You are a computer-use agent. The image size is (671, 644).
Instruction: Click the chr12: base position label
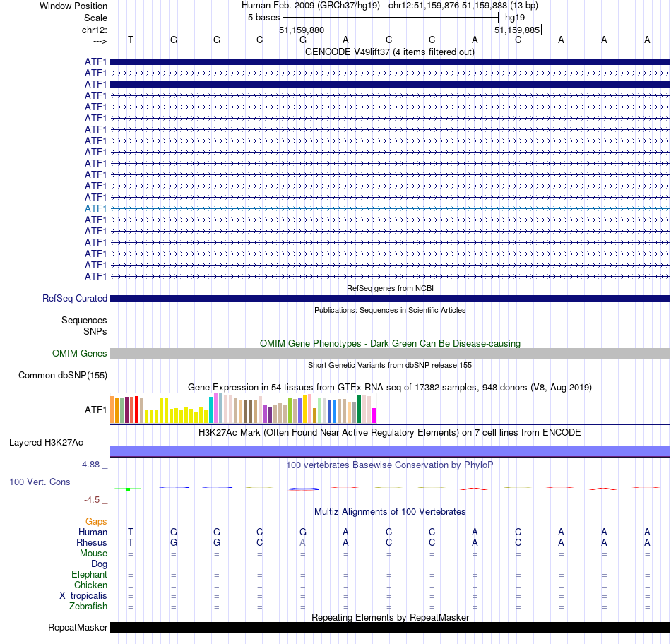click(x=95, y=30)
